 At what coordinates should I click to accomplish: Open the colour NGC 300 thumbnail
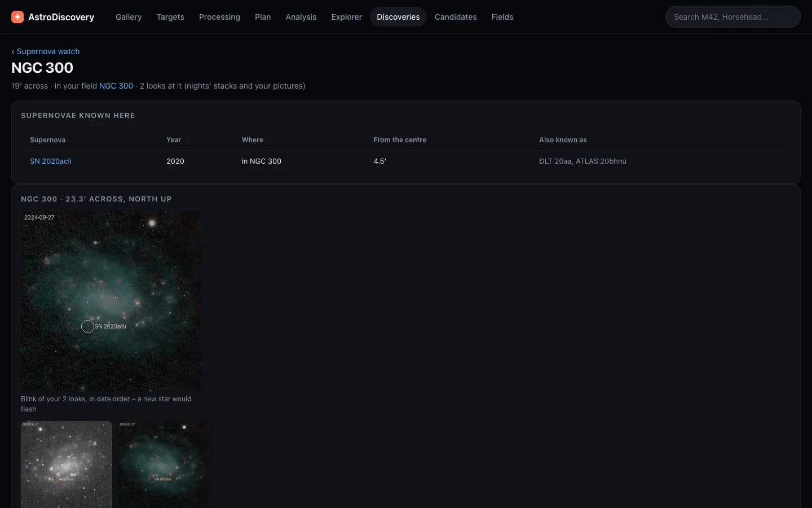[164, 465]
